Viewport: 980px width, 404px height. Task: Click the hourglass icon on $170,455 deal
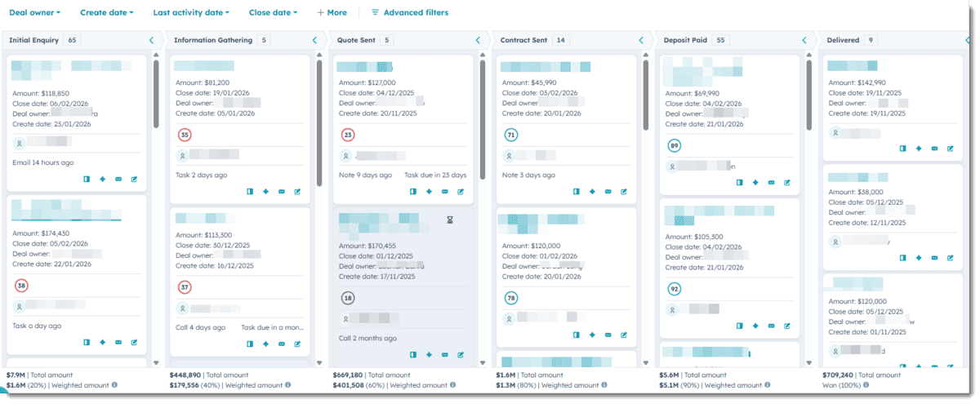449,220
